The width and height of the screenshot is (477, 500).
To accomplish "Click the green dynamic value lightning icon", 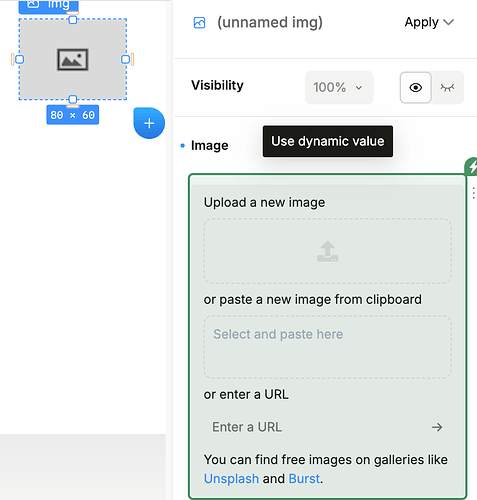I will tap(471, 167).
